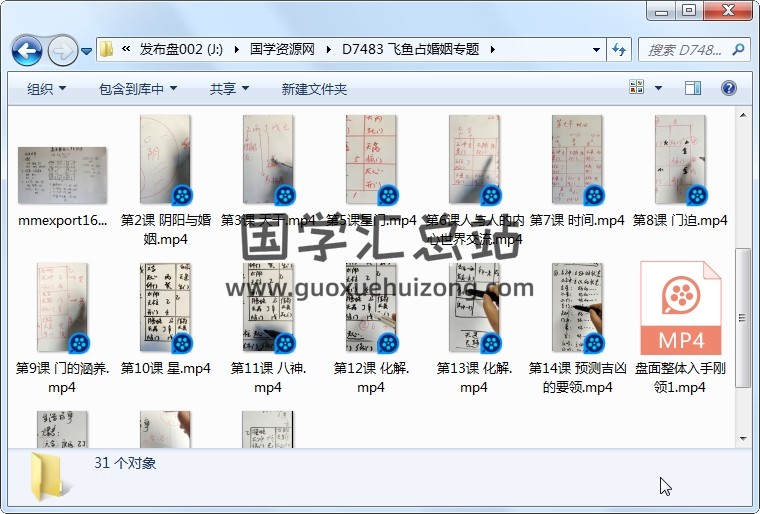Click 国学资源网 breadcrumb in address bar
Screen dimensions: 760x514
(x=282, y=49)
